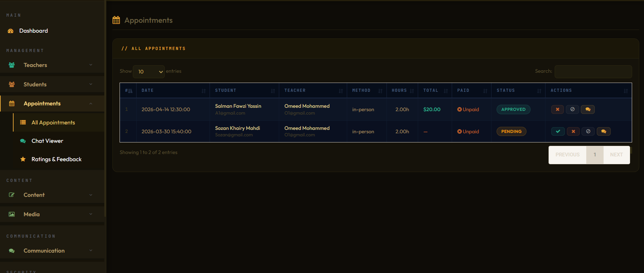Open the chat icon for Sozan Khairy Mahdi's appointment
Viewport: 644px width, 273px height.
tap(604, 132)
